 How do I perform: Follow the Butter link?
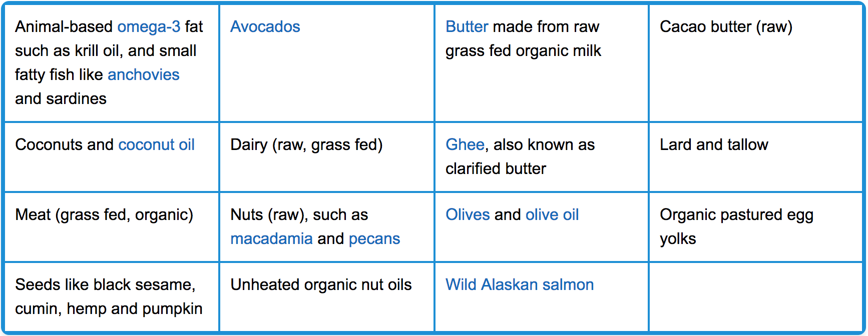(467, 26)
